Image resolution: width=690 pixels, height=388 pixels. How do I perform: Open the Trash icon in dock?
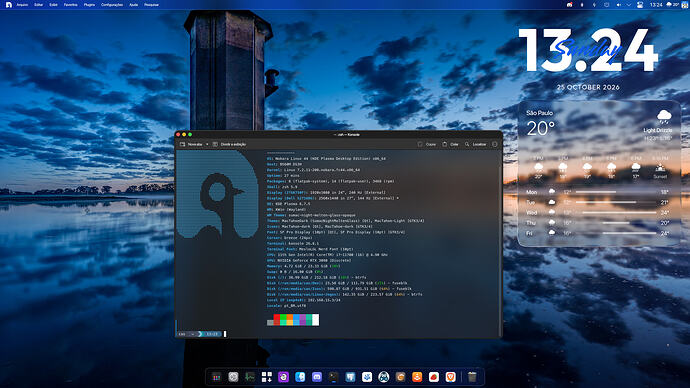(x=472, y=377)
